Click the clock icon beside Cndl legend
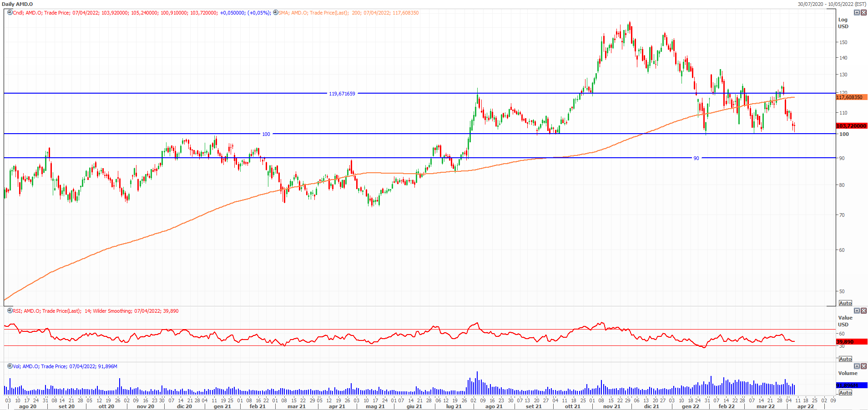 (x=10, y=13)
